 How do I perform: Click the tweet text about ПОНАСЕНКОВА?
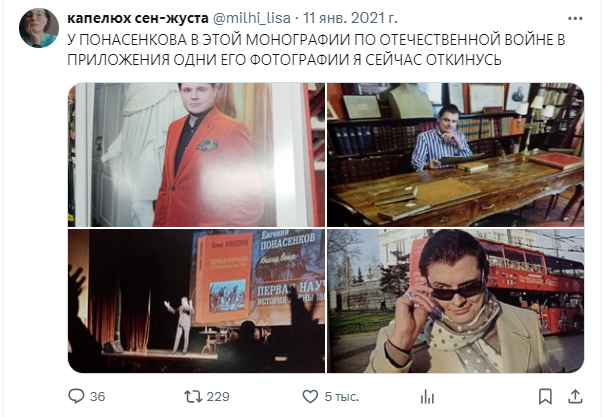coord(316,50)
